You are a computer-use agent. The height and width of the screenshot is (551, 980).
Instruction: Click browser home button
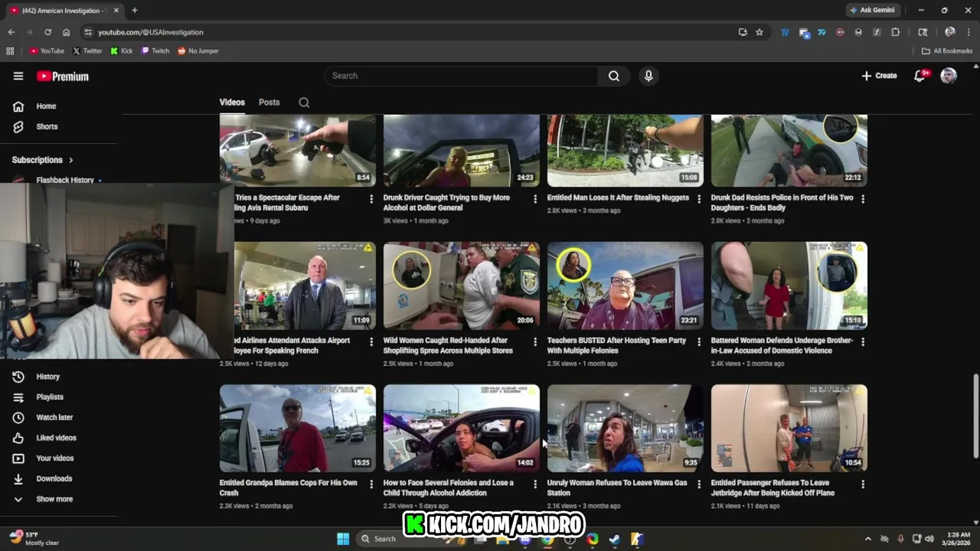[x=66, y=32]
